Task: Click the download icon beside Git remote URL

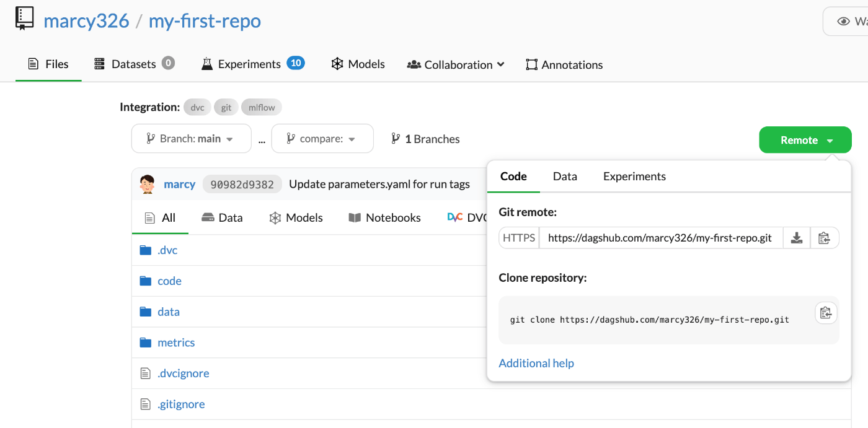Action: 797,238
